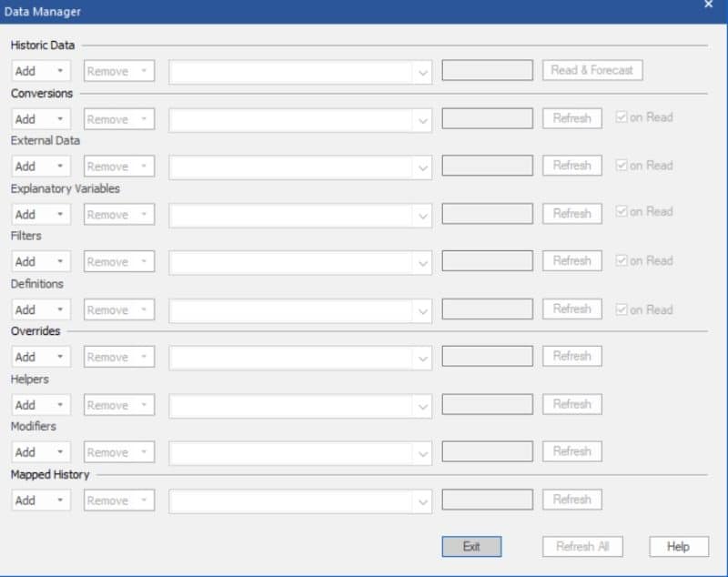Open the Filters Remove dropdown

(118, 261)
